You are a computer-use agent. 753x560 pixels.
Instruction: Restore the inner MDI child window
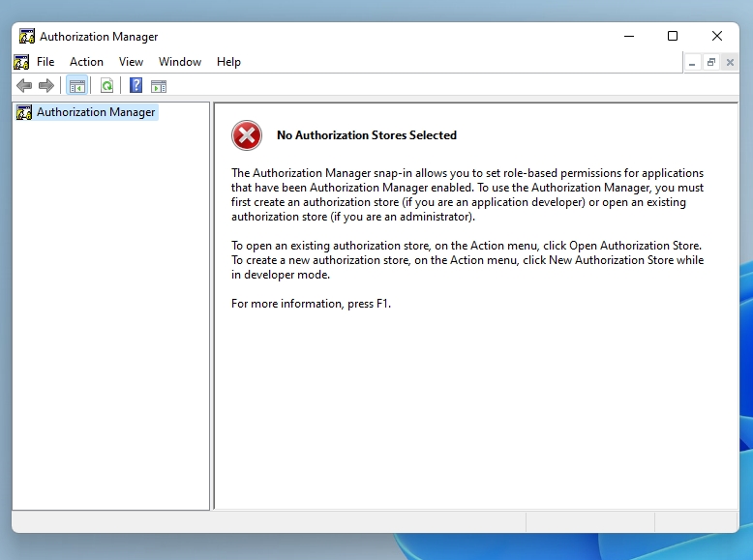711,63
